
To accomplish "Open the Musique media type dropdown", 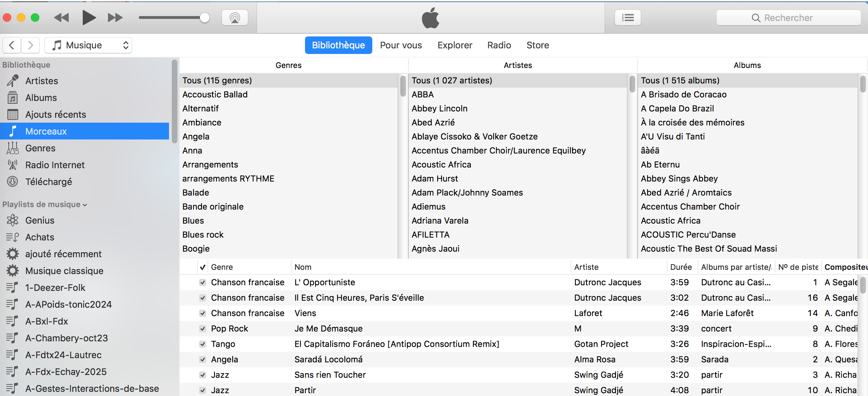I will pos(88,45).
